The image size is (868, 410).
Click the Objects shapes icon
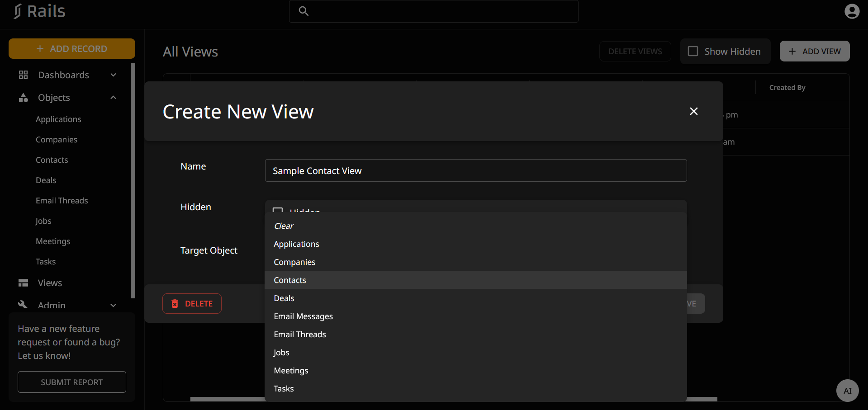(24, 98)
